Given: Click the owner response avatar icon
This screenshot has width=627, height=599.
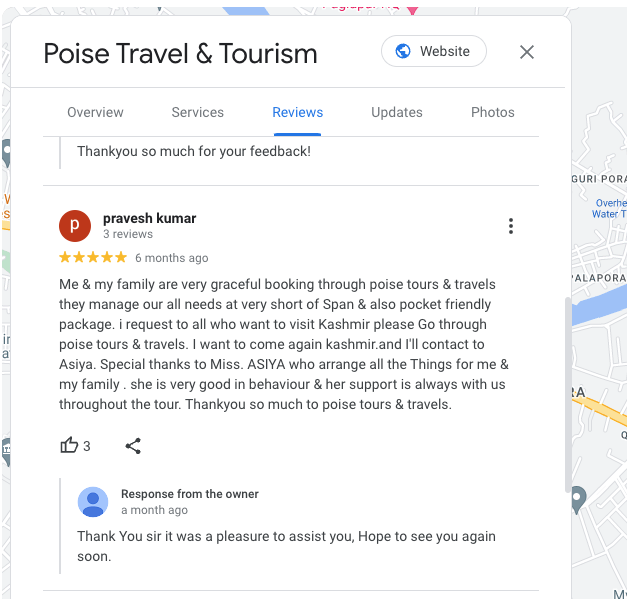Looking at the screenshot, I should (x=93, y=502).
